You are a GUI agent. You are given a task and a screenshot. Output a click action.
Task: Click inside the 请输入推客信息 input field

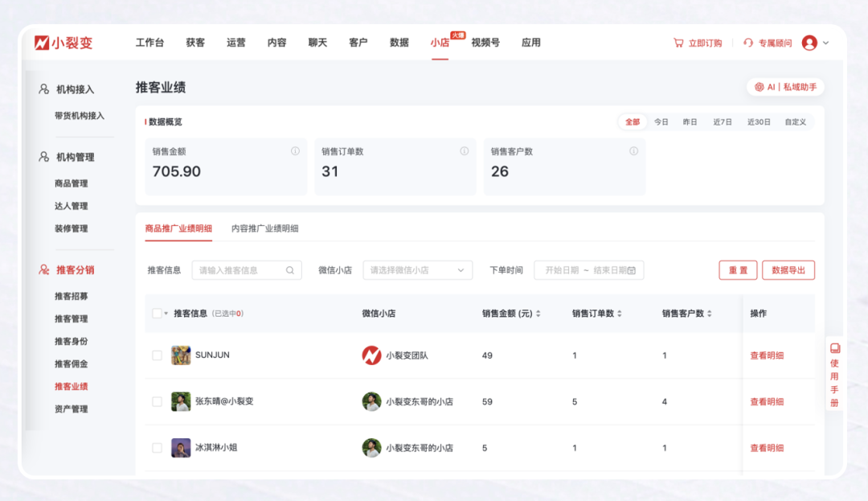241,270
